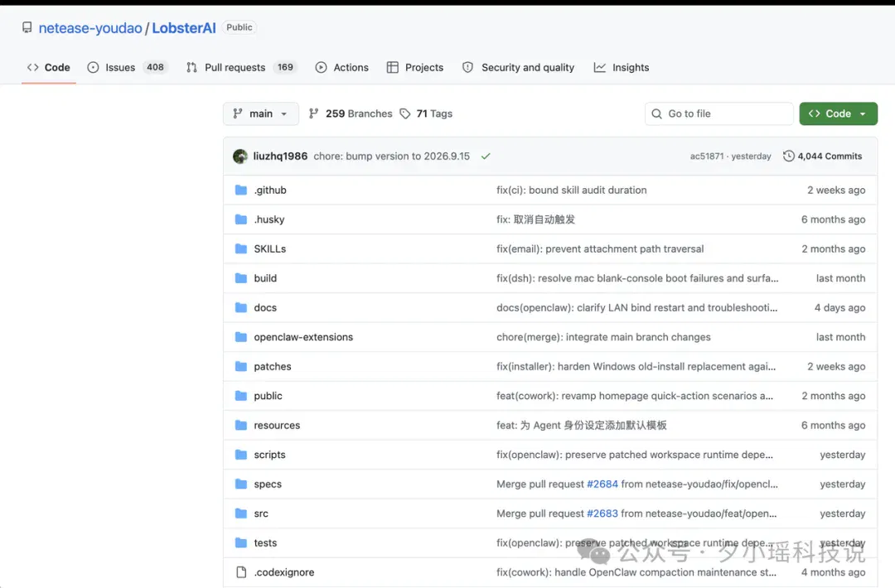The image size is (895, 588).
Task: Click the code brackets icon in Code tab
Action: [x=32, y=67]
